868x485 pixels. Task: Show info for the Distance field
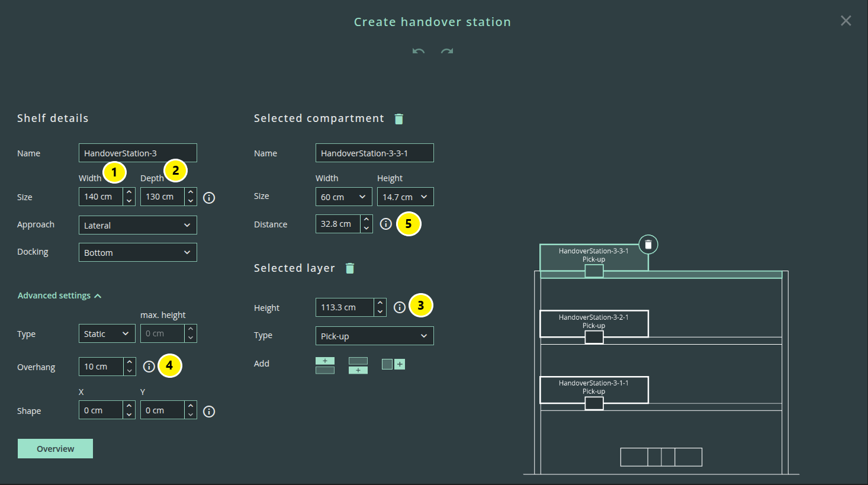[x=386, y=224]
